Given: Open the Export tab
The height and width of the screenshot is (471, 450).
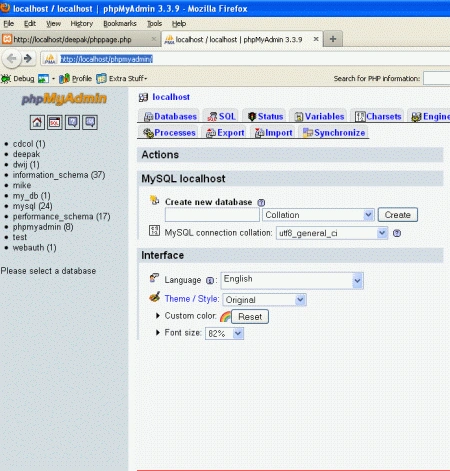Looking at the screenshot, I should [x=225, y=133].
